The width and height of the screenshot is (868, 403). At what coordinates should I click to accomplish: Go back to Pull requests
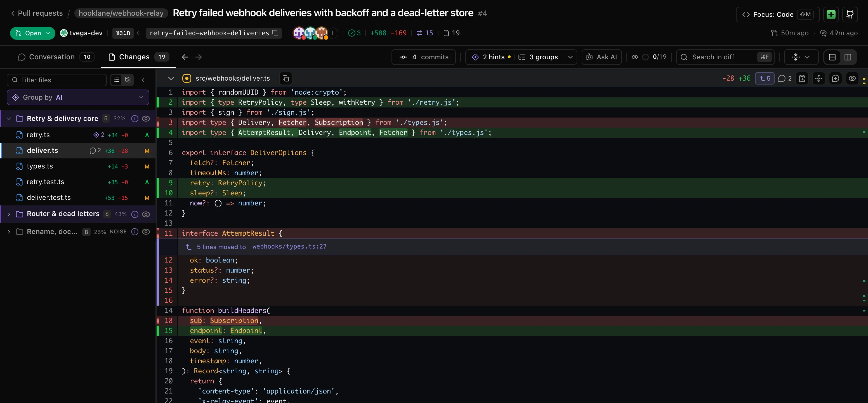tap(37, 13)
